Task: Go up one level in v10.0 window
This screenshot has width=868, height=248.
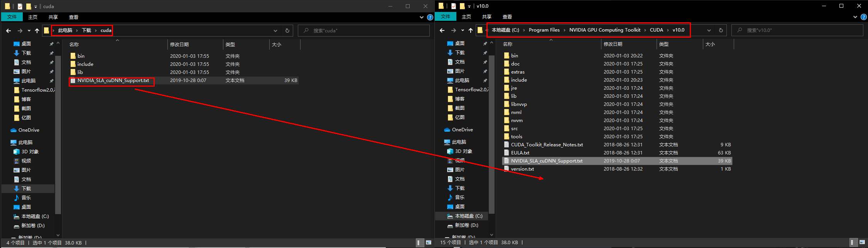Action: (471, 30)
